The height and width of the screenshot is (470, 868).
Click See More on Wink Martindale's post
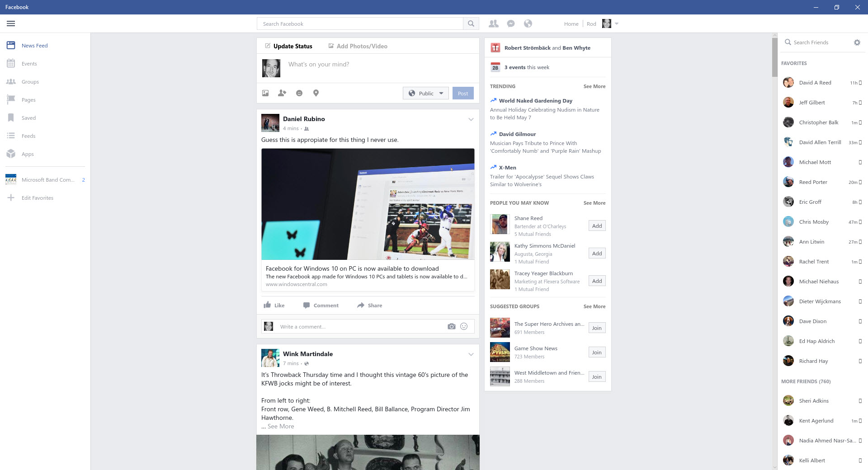coord(281,427)
